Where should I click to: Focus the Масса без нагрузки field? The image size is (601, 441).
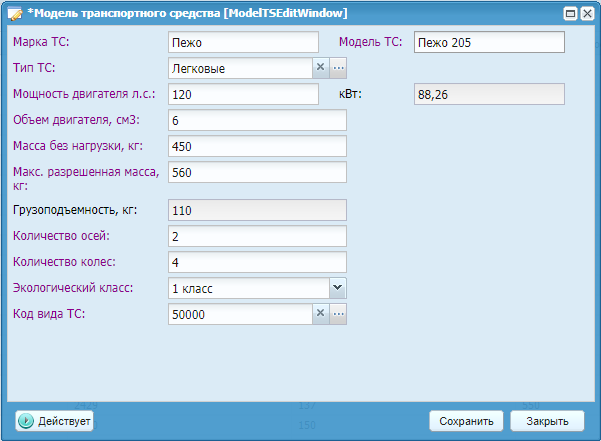coord(258,146)
